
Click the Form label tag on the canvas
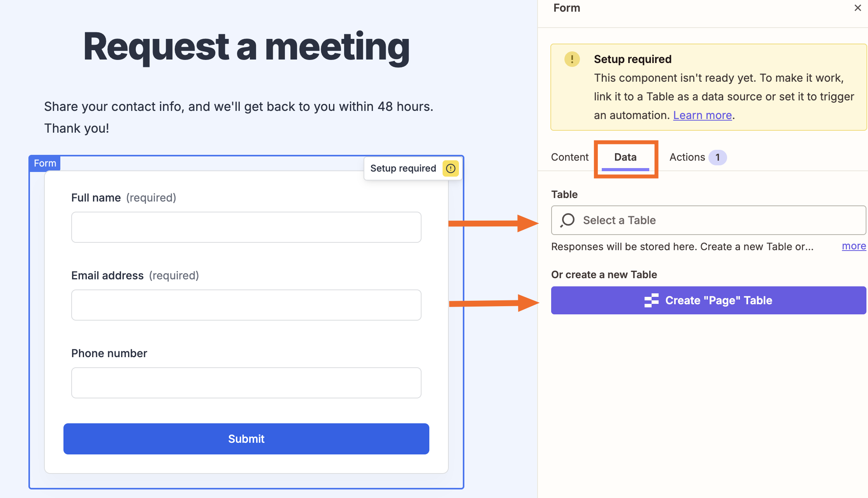(45, 163)
